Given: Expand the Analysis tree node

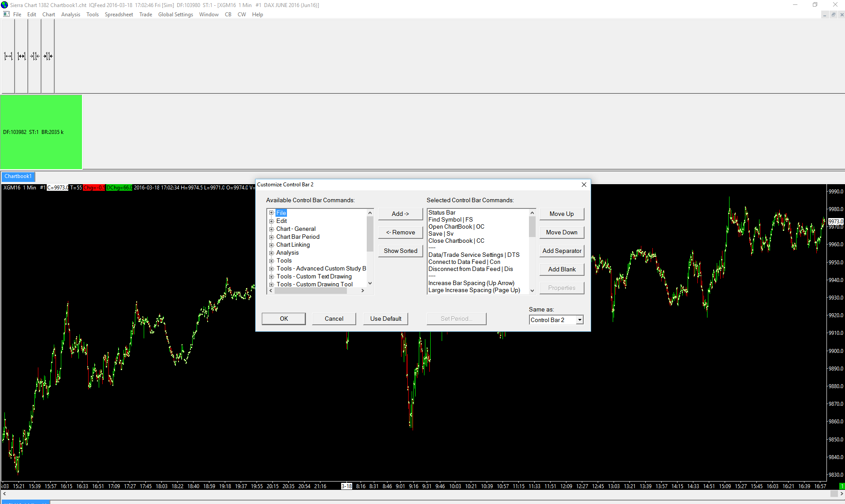Looking at the screenshot, I should pyautogui.click(x=272, y=252).
